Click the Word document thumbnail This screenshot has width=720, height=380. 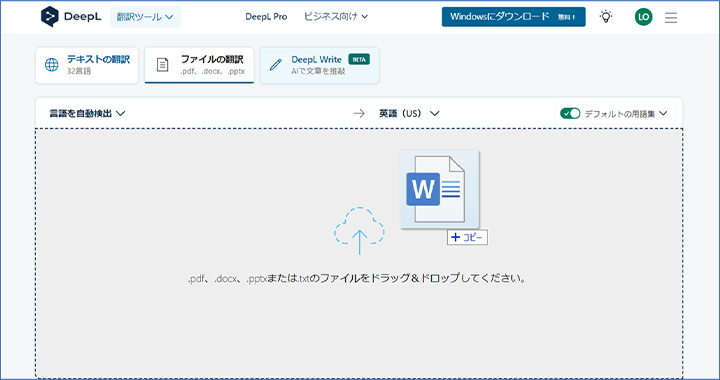[x=439, y=189]
